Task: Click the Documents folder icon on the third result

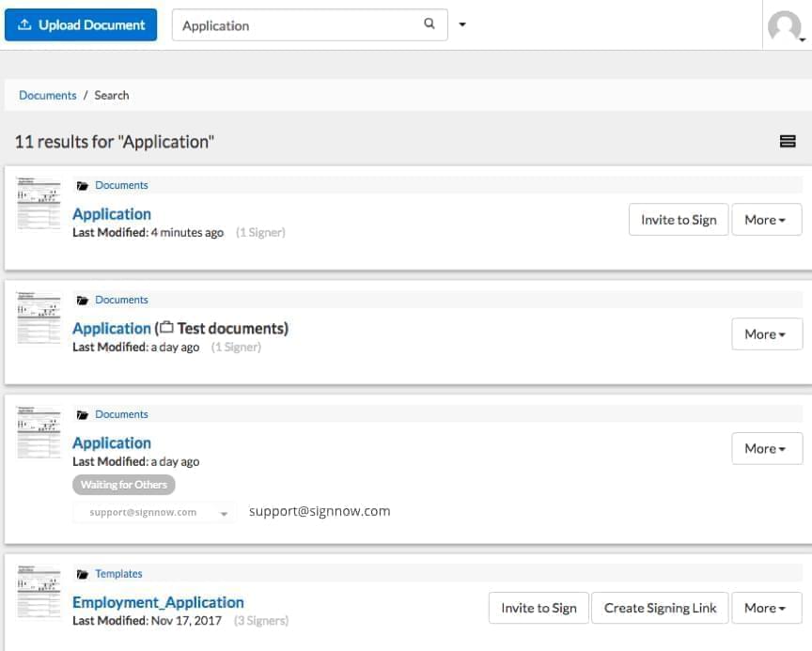Action: (83, 413)
